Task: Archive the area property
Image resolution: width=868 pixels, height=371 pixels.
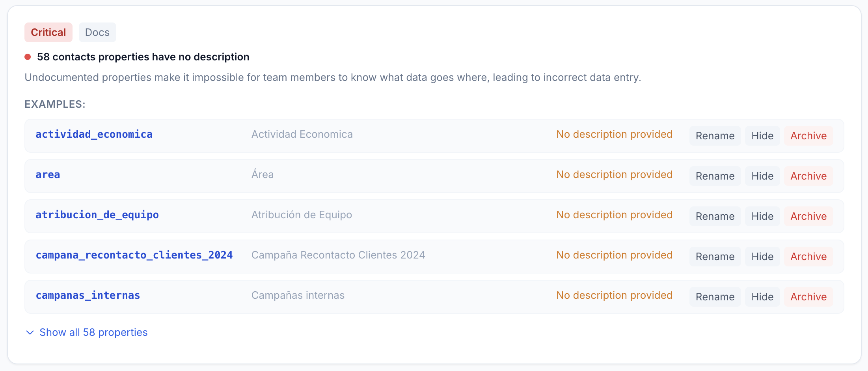Action: click(x=808, y=176)
